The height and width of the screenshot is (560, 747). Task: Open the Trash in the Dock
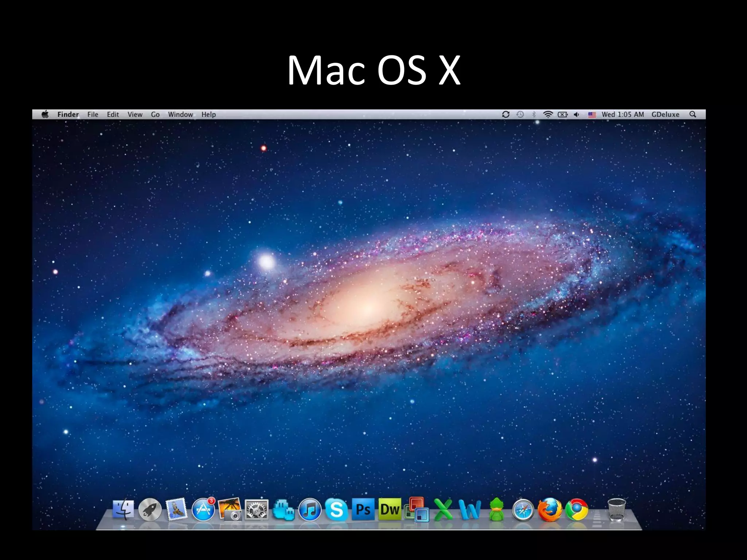[x=617, y=509]
